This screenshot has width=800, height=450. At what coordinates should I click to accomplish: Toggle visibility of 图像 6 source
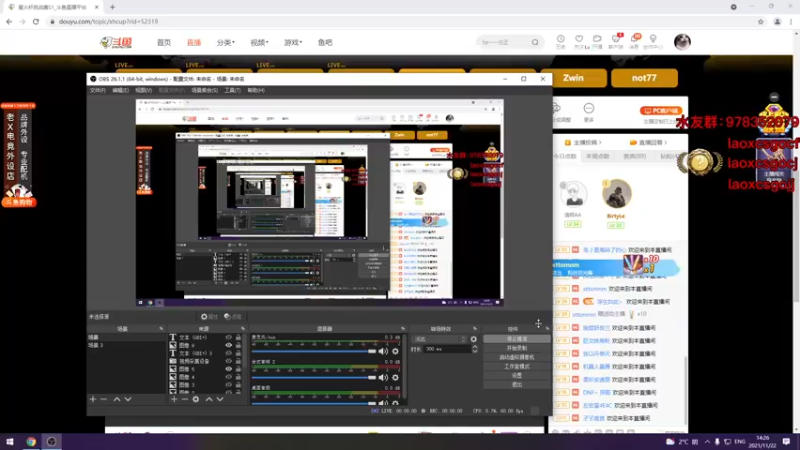coord(229,345)
